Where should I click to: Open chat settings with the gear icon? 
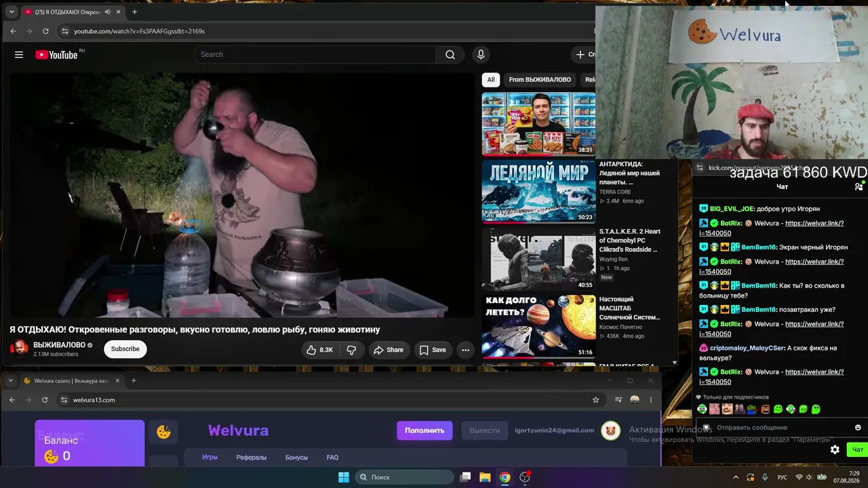(x=835, y=449)
